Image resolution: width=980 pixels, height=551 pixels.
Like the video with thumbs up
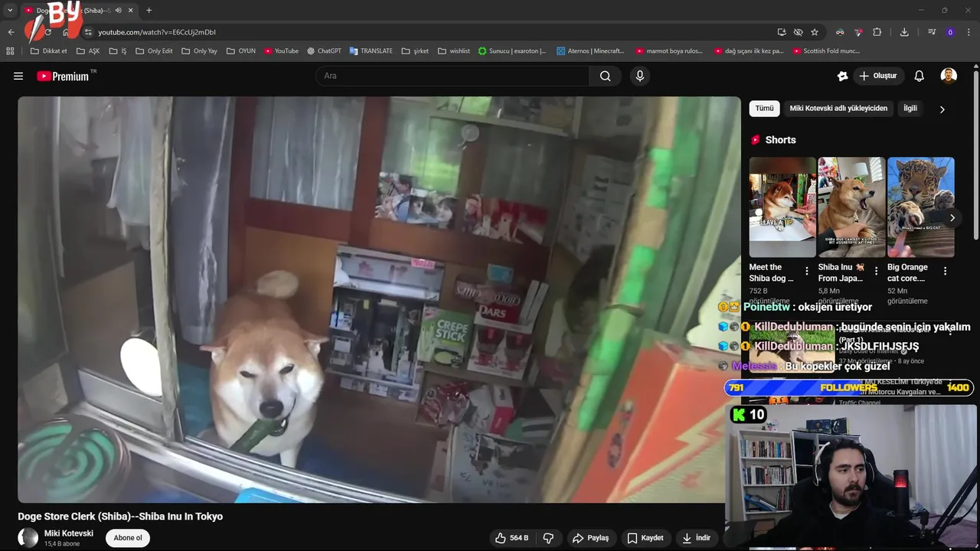pos(511,538)
